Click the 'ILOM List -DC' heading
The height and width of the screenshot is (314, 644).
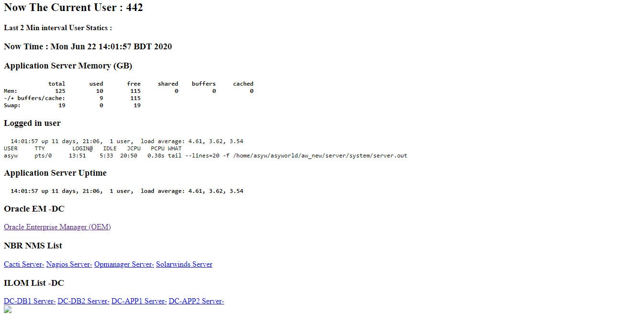coord(34,283)
